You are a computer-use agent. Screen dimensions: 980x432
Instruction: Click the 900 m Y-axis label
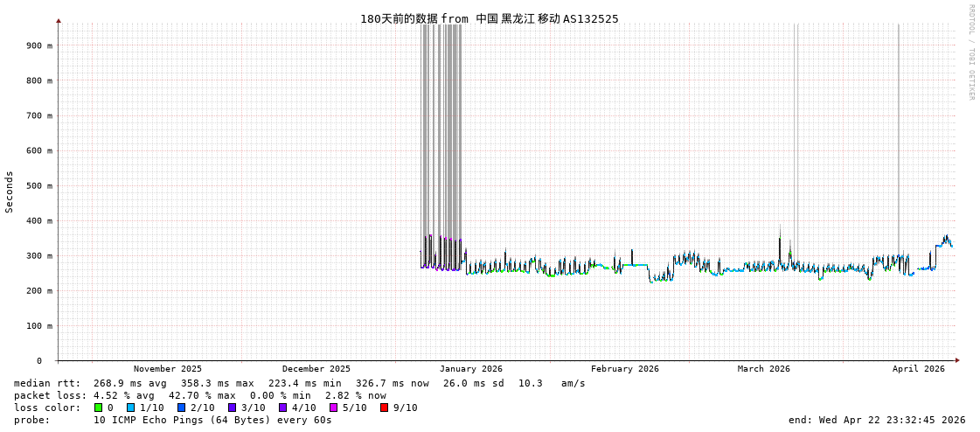click(38, 45)
